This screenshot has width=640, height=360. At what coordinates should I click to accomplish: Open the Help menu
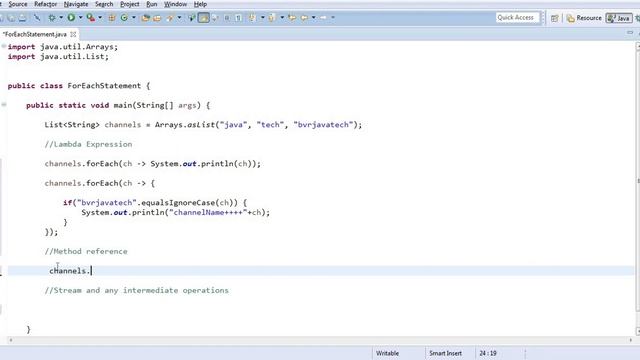pyautogui.click(x=200, y=4)
